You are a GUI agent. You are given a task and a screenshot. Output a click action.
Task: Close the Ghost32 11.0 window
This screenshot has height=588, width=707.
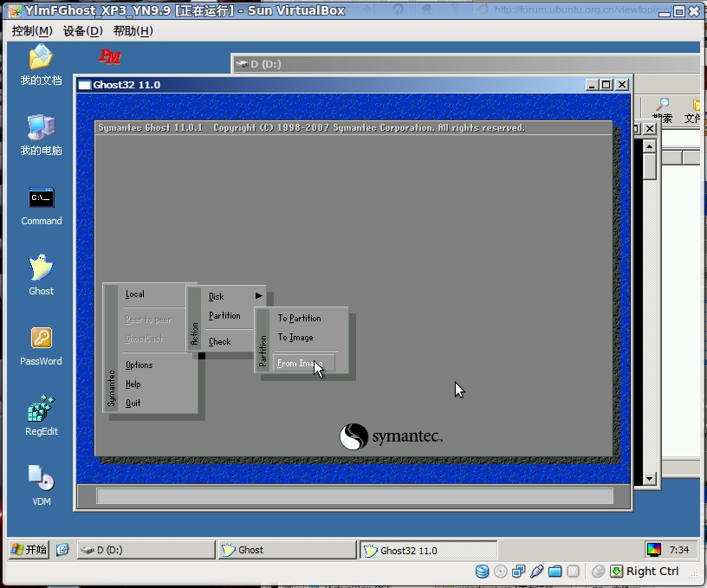click(622, 85)
